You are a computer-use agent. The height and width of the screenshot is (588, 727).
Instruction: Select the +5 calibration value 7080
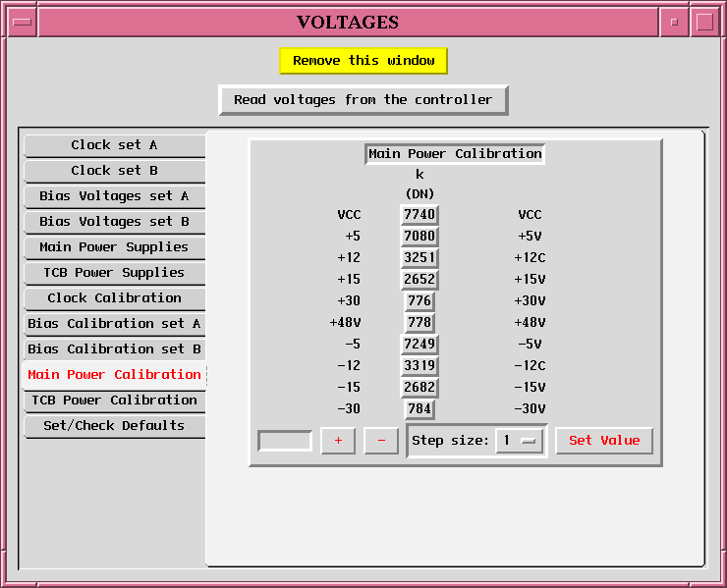pos(419,237)
